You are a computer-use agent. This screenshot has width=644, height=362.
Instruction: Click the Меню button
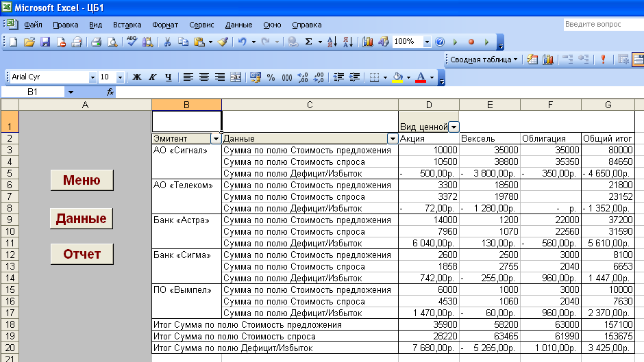(82, 180)
